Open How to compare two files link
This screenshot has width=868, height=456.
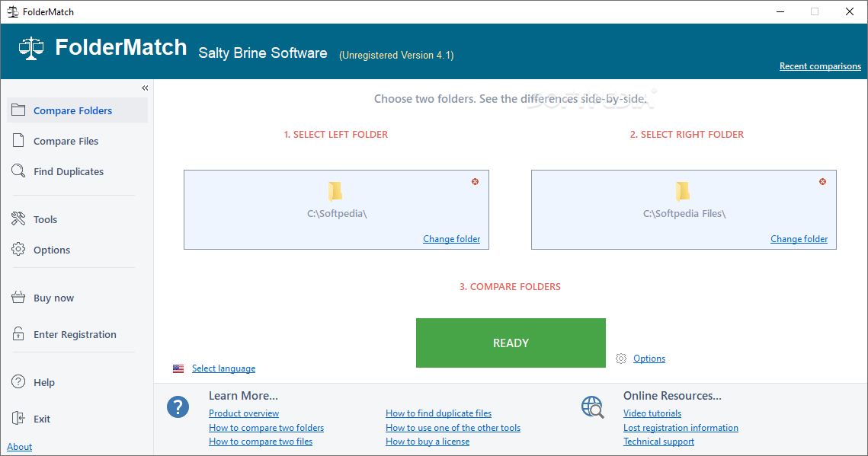(x=261, y=441)
